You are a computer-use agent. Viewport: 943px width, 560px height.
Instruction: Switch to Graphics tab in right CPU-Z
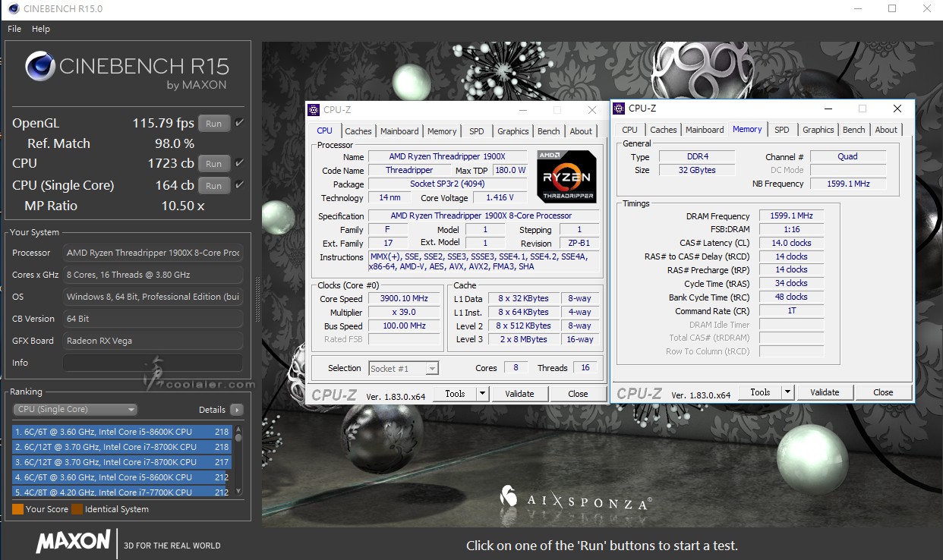coord(818,130)
